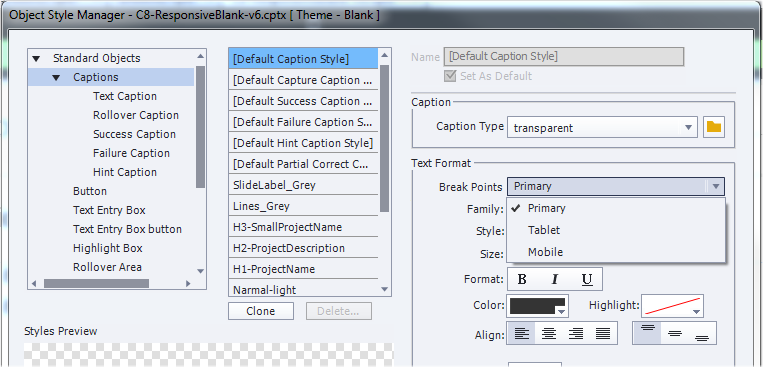Image resolution: width=763 pixels, height=367 pixels.
Task: Open the caption type folder browse icon
Action: pyautogui.click(x=714, y=128)
